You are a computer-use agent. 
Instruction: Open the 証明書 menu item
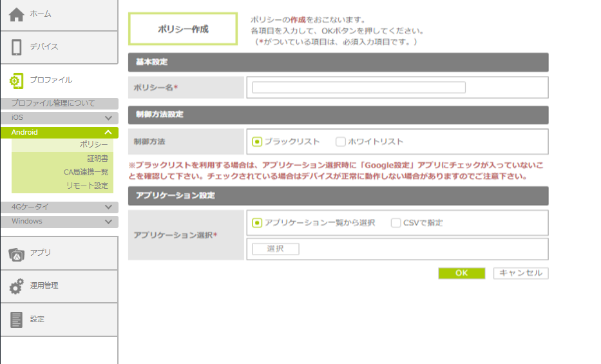(x=98, y=158)
